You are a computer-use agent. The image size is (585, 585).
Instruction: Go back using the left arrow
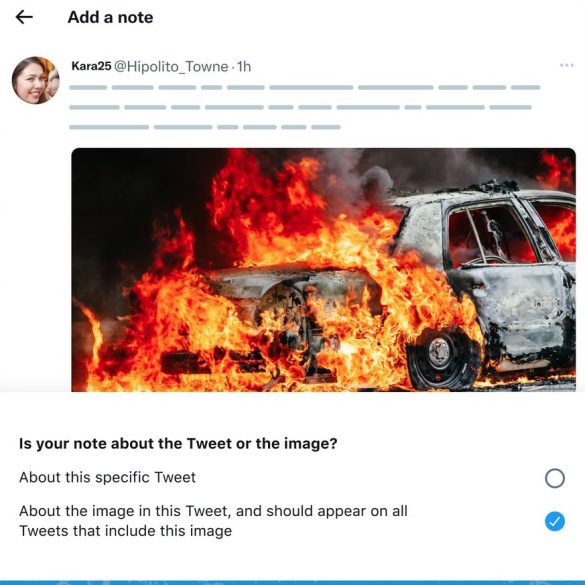(x=24, y=17)
